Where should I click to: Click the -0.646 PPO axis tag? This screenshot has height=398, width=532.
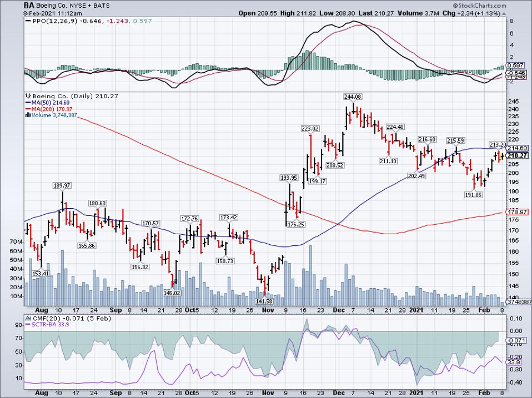point(516,73)
